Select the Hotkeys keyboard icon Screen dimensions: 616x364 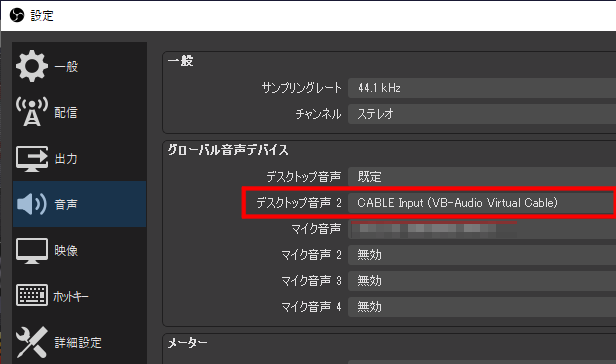(x=32, y=295)
